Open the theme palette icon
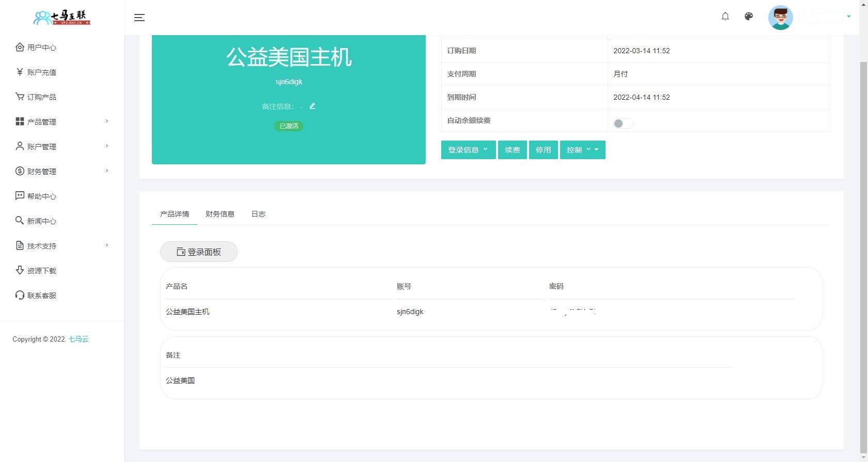Viewport: 868px width, 462px height. [749, 17]
